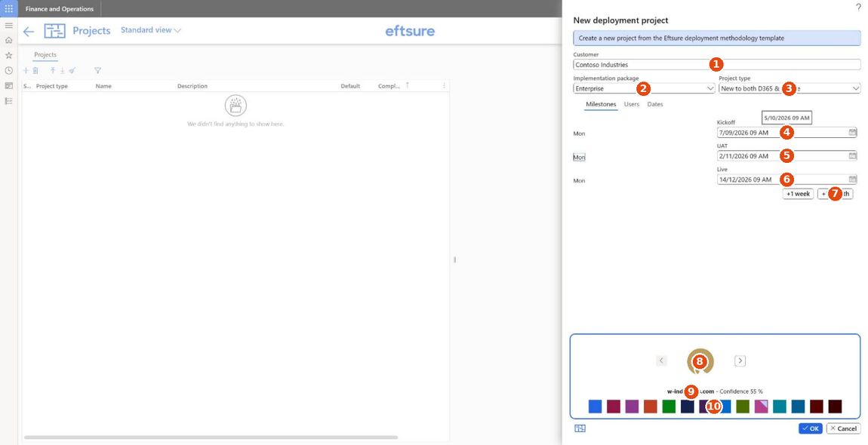Click the sort arrow after Compl... column
Viewport: 868px width, 445px height.
[x=408, y=85]
